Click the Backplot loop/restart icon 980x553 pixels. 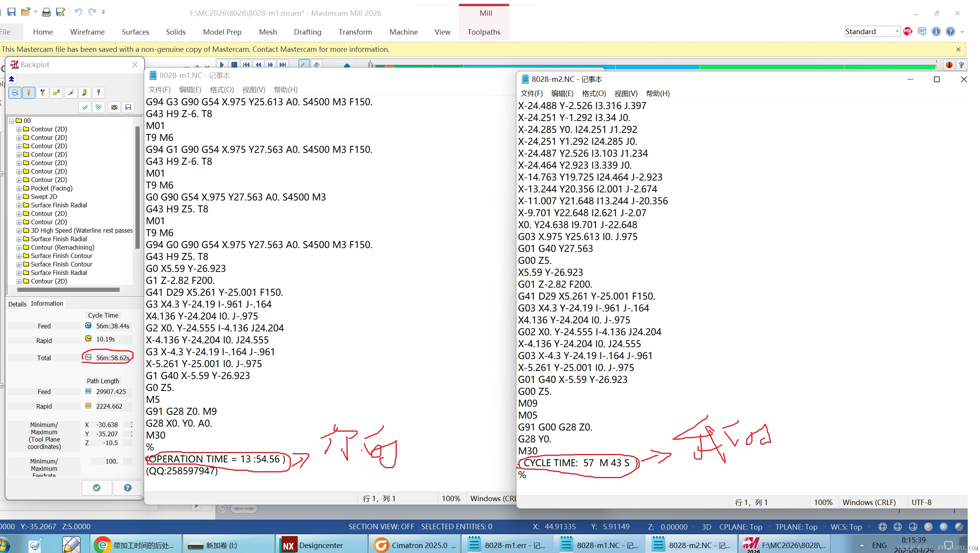click(15, 93)
